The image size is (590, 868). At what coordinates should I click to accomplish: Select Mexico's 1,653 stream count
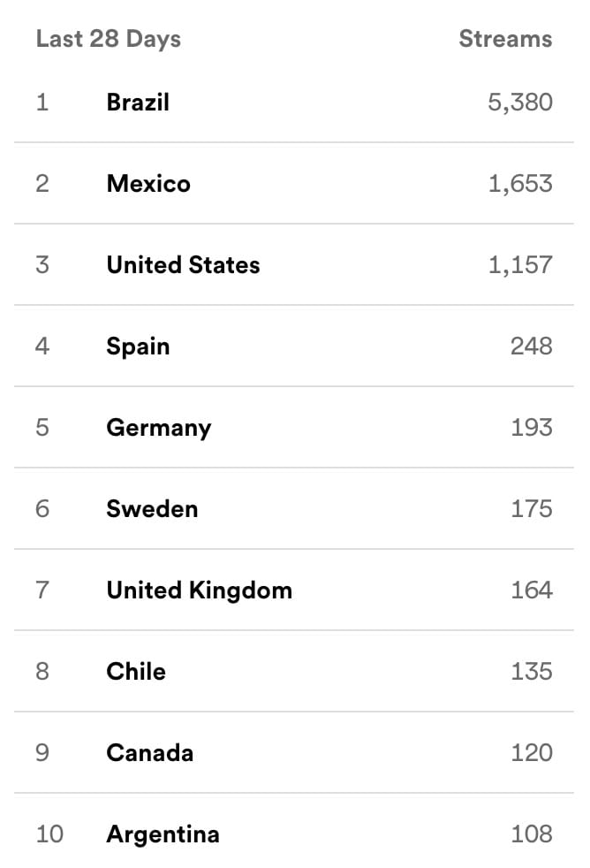tap(520, 184)
